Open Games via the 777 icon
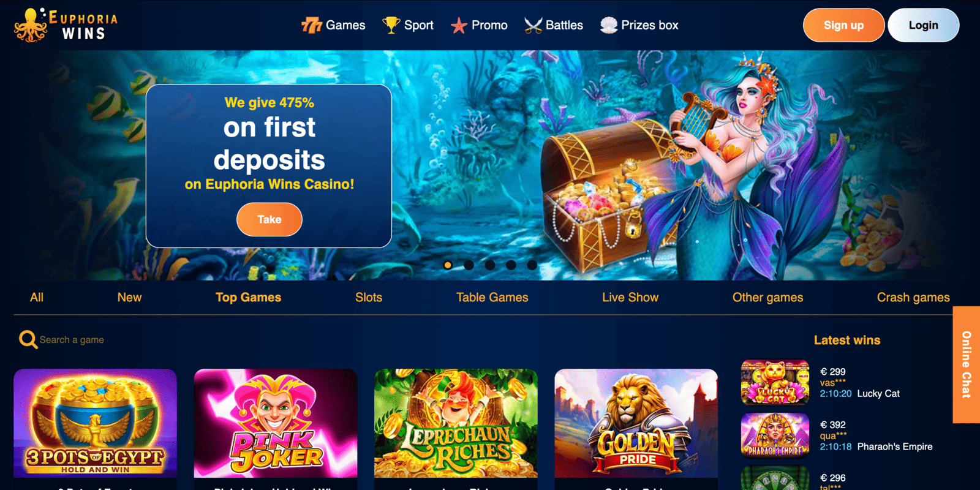This screenshot has height=490, width=980. 312,25
